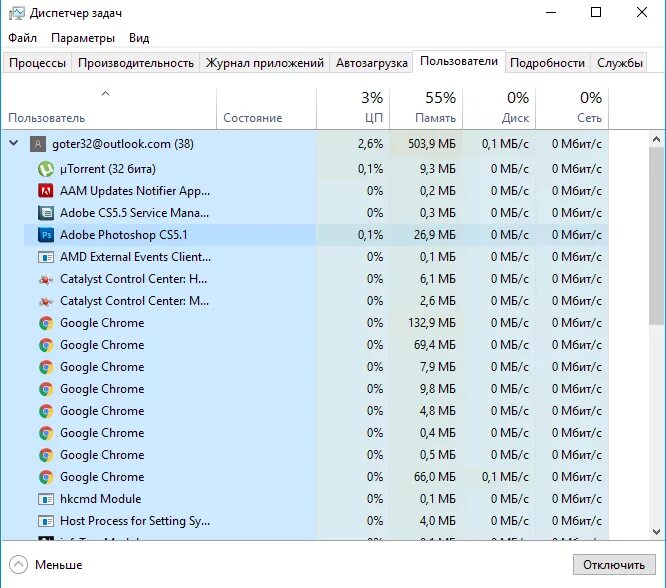
Task: Click the Chrome icon using 7,9 МБ
Action: (x=46, y=367)
